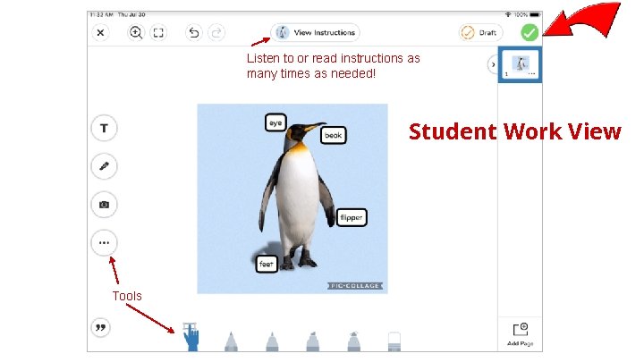Tap the battery status indicator
The height and width of the screenshot is (362, 644).
pos(535,15)
